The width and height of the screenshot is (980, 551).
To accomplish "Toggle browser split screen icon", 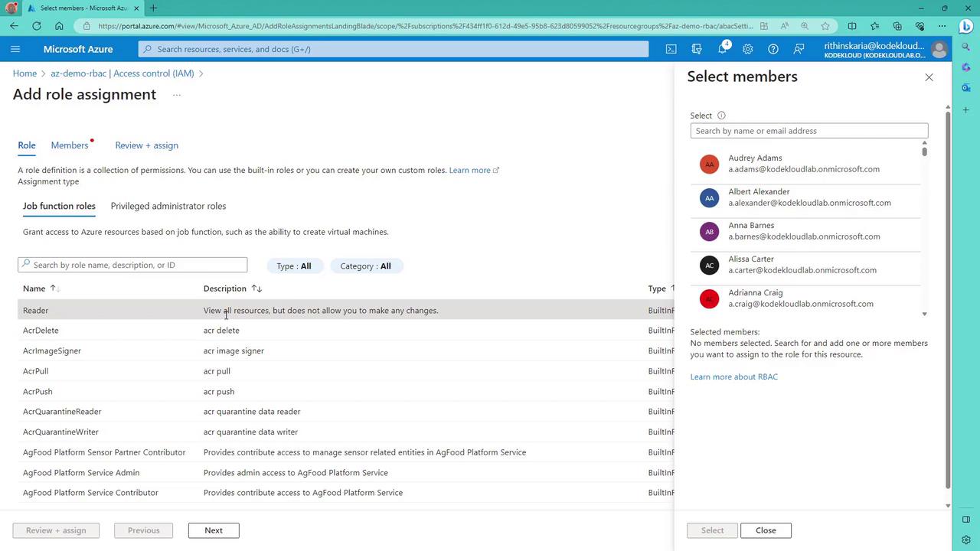I will (x=852, y=26).
